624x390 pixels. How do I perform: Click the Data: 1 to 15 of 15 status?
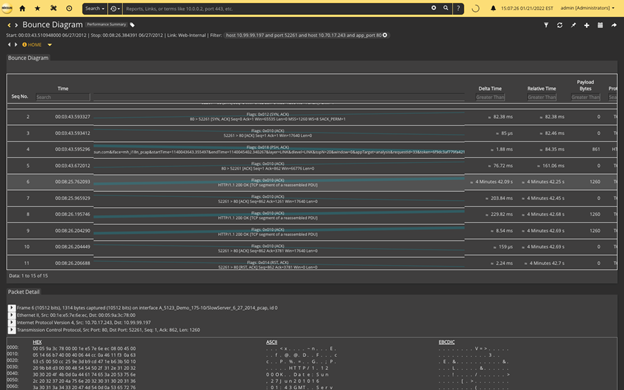tap(28, 275)
